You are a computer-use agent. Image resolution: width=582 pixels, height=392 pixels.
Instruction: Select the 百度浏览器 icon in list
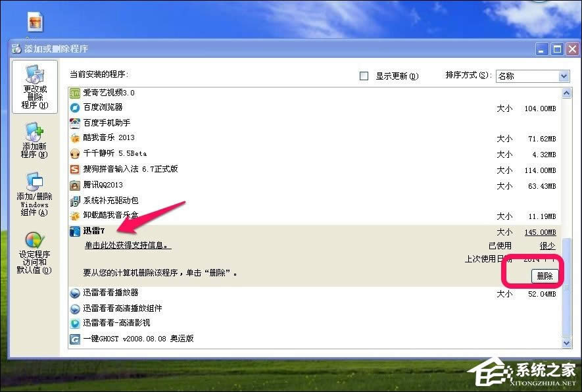75,107
